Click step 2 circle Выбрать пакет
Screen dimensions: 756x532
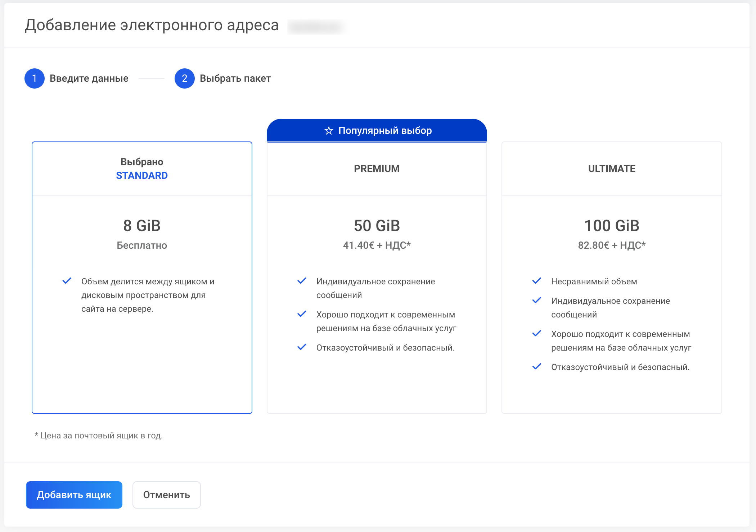click(x=185, y=78)
